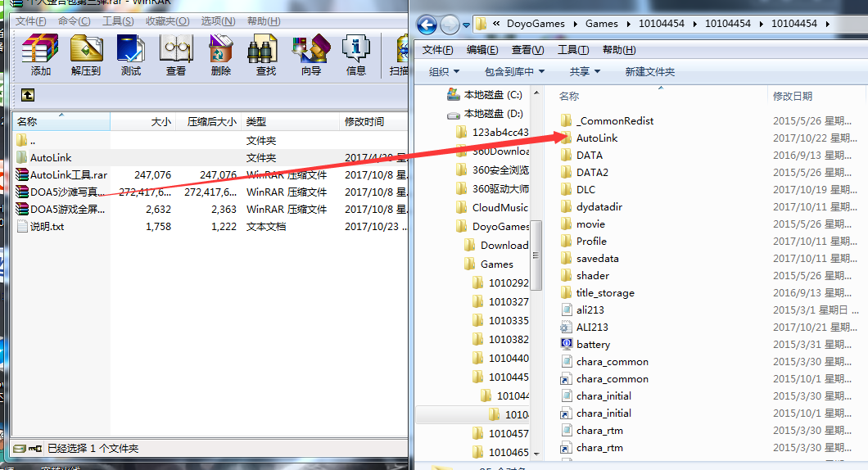Click navigation tree scrollbar up arrow
The image size is (868, 470).
[536, 93]
